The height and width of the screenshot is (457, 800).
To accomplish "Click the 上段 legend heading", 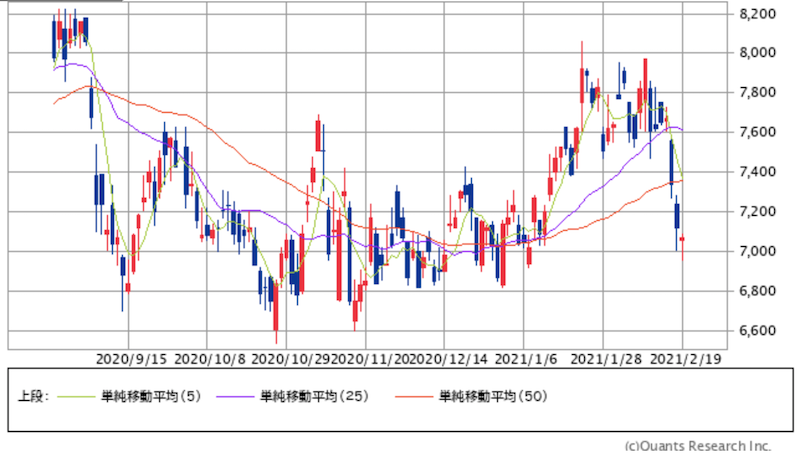I will [34, 396].
